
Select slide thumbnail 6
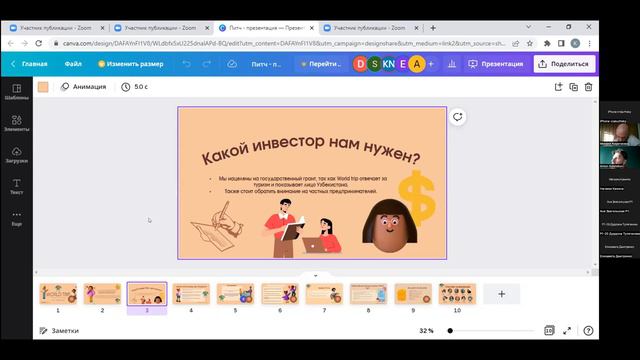point(280,294)
